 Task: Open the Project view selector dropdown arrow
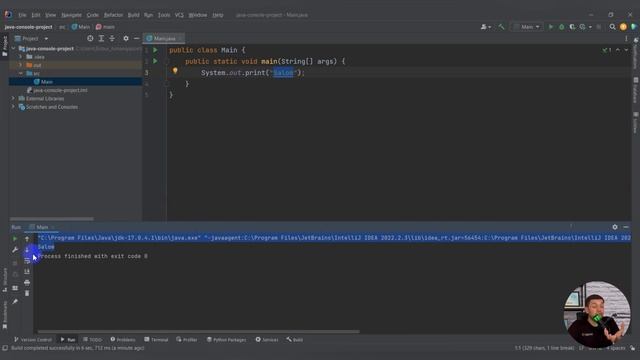click(x=46, y=38)
